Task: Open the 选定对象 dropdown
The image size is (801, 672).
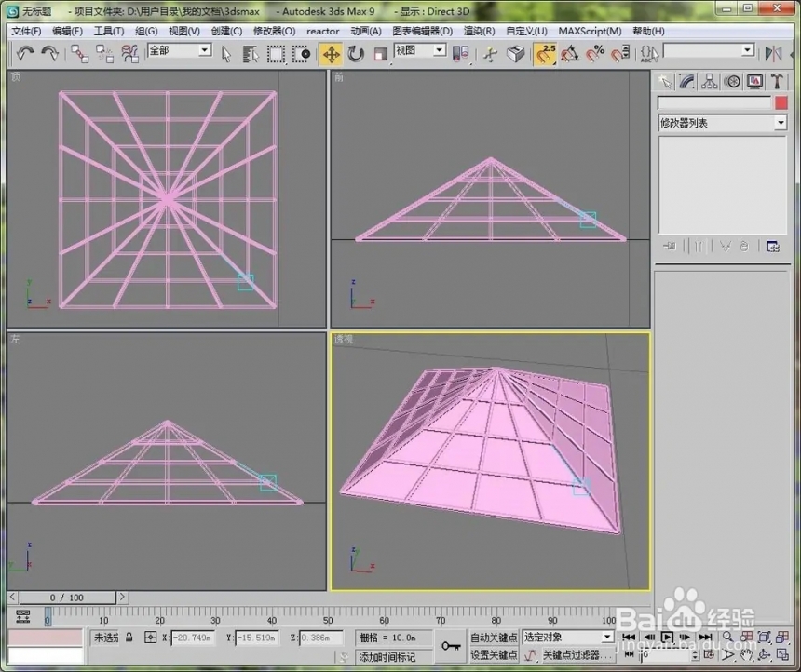Action: pyautogui.click(x=567, y=637)
